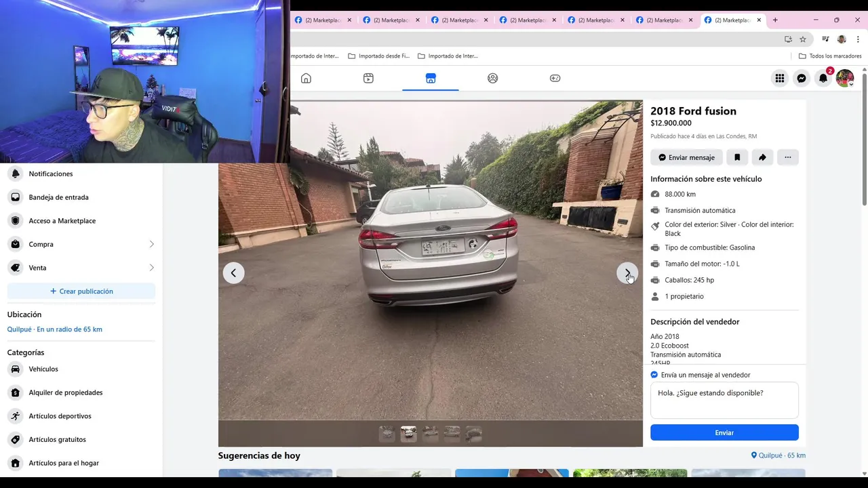868x488 pixels.
Task: Select fourth photo thumbnail in strip
Action: coord(452,434)
